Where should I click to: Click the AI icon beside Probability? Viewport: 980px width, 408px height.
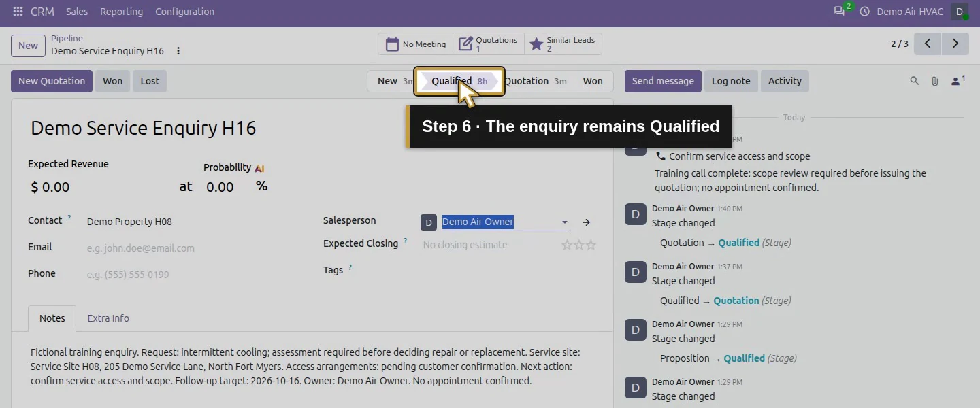click(x=259, y=168)
